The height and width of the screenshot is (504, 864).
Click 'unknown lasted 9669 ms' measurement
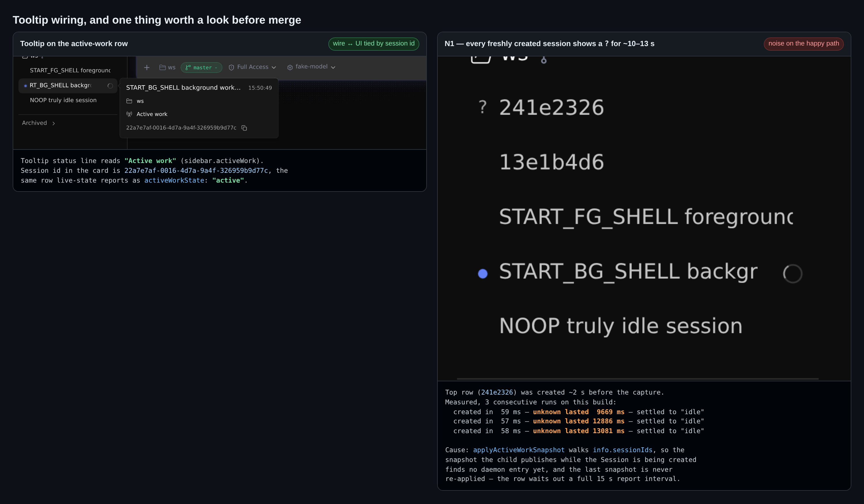(x=579, y=412)
